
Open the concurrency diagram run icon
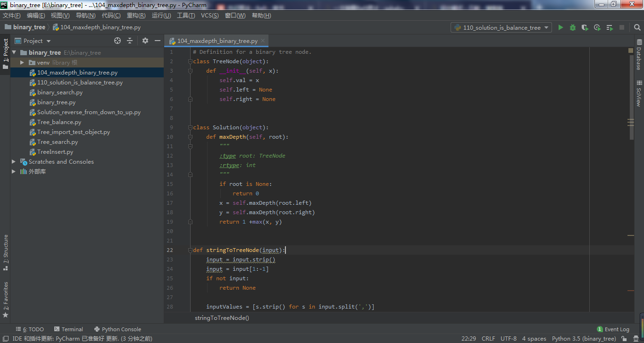610,27
